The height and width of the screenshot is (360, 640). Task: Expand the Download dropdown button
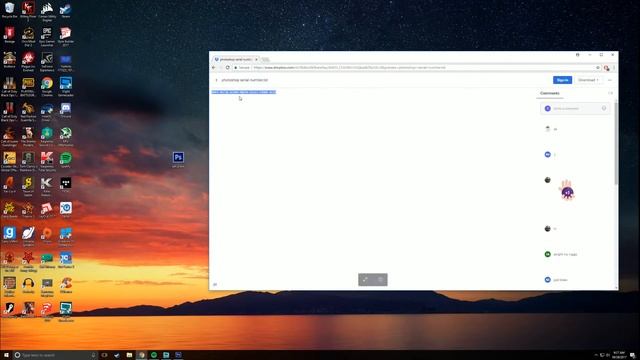pyautogui.click(x=588, y=80)
